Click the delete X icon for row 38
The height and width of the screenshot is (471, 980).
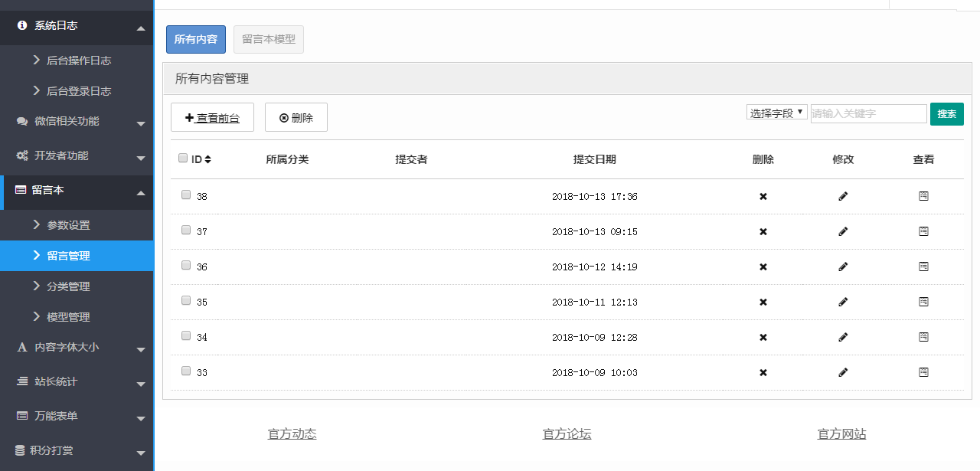763,197
